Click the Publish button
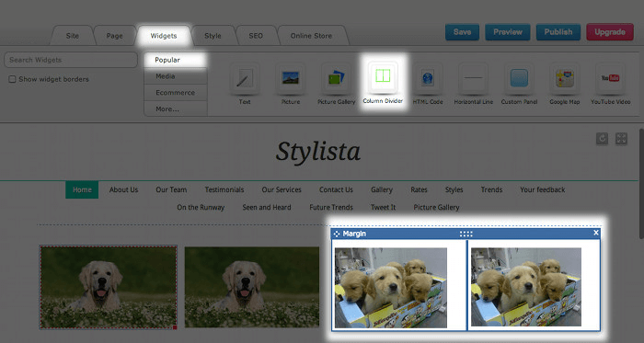 (x=558, y=32)
